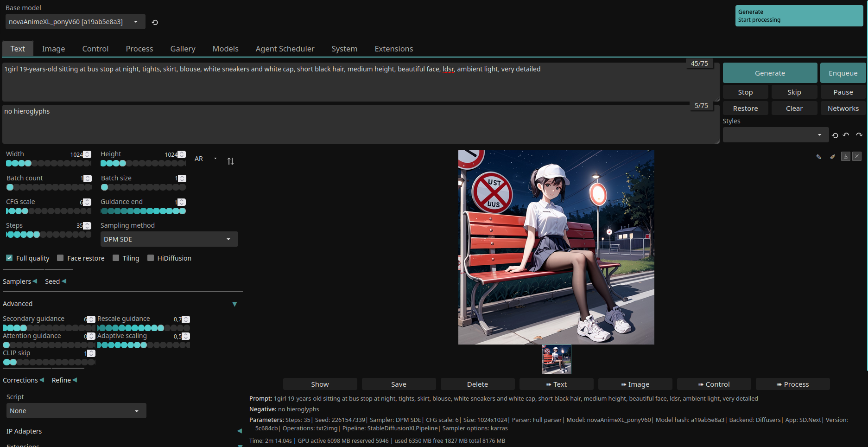Viewport: 868px width, 447px height.
Task: Click the Save button under the image
Action: click(x=399, y=384)
